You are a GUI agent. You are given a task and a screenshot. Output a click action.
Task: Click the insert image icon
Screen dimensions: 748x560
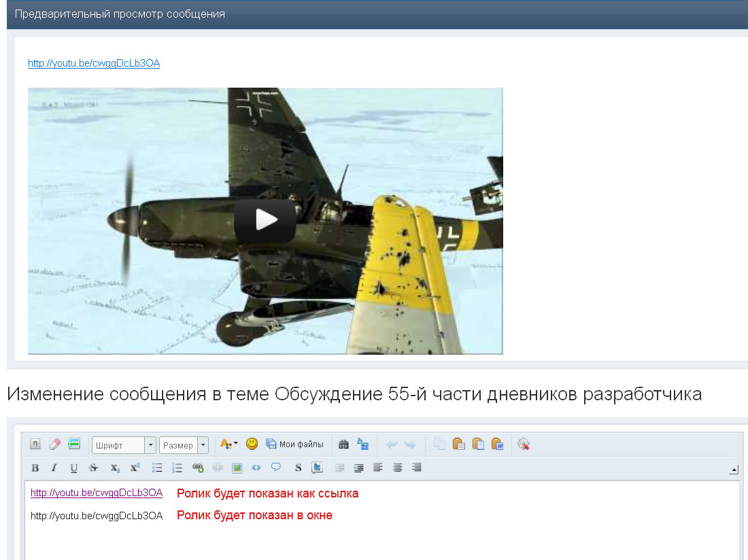[237, 468]
